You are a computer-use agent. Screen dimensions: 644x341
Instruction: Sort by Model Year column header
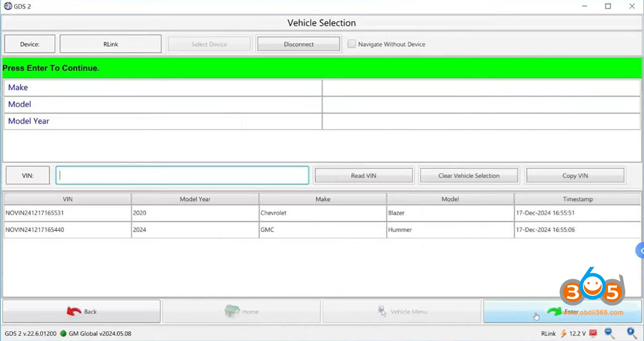[195, 199]
